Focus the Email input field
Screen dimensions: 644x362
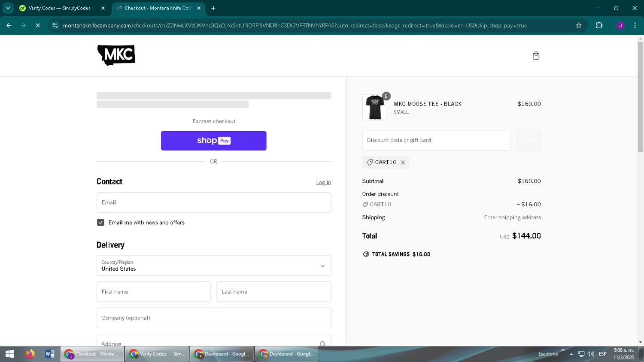(214, 202)
